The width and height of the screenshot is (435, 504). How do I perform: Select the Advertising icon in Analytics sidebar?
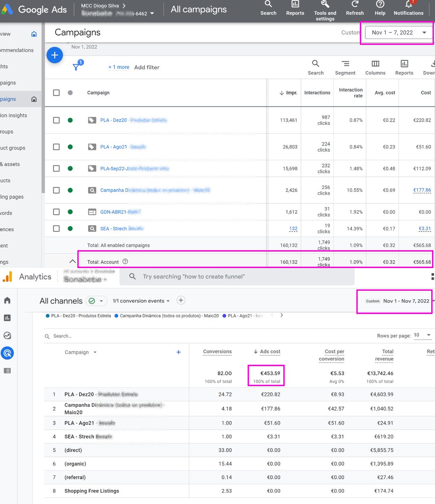tap(8, 353)
